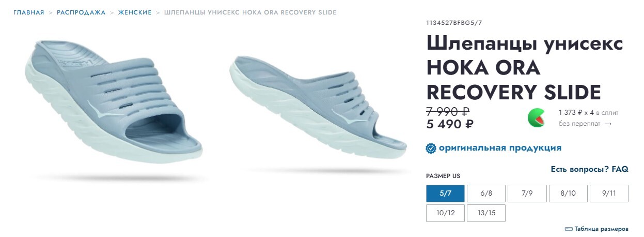The image size is (644, 237).
Task: Pick size 8/10
Action: (568, 194)
